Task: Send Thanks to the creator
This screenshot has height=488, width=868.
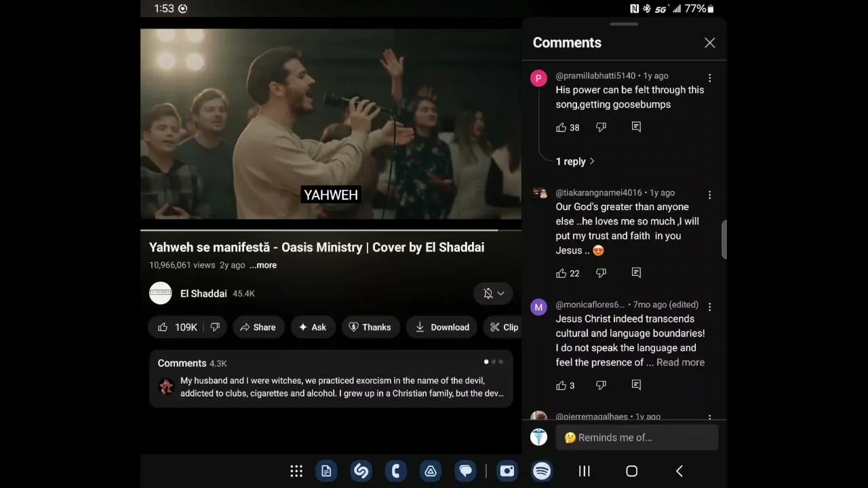Action: (x=370, y=327)
